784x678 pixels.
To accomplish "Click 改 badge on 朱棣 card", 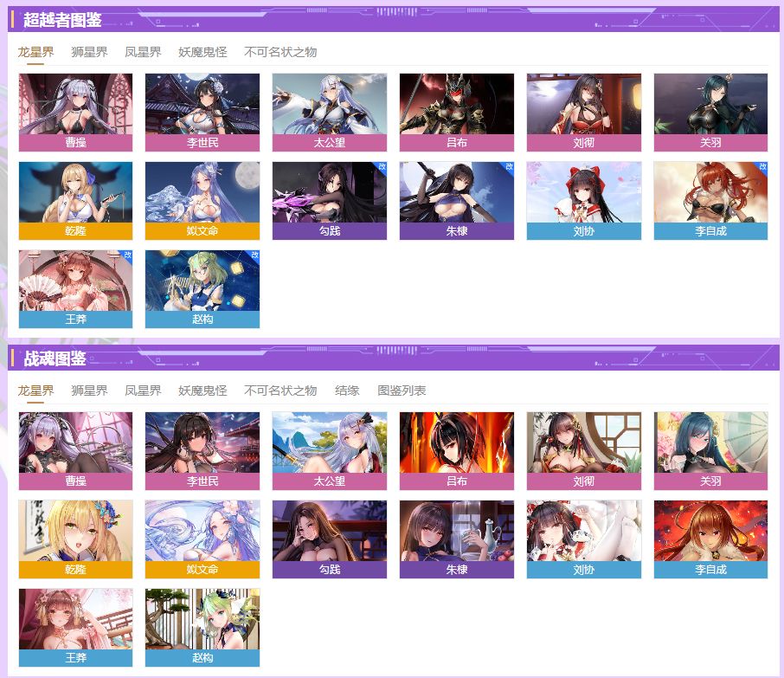I will (x=509, y=166).
